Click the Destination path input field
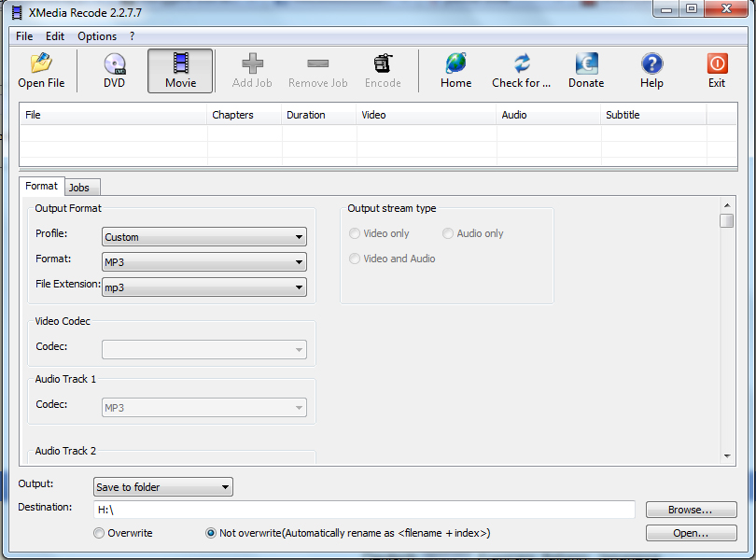This screenshot has width=756, height=560. coord(364,510)
